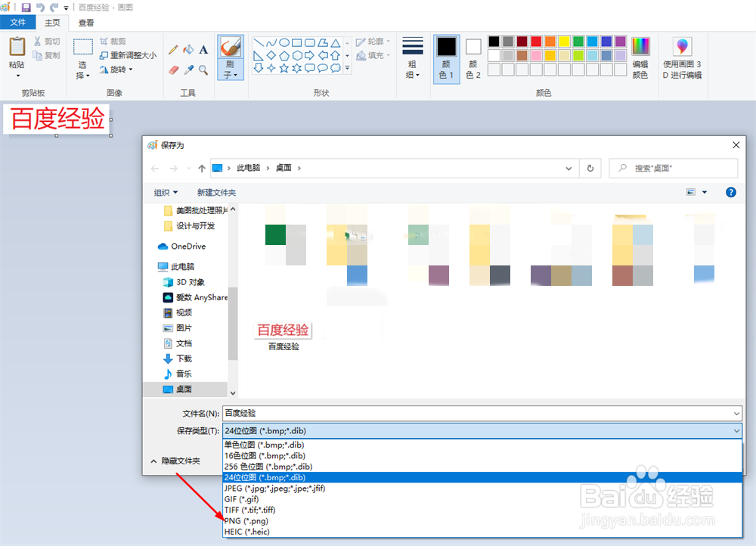Switch to the View ribbon tab
This screenshot has height=546, width=756.
pos(86,23)
